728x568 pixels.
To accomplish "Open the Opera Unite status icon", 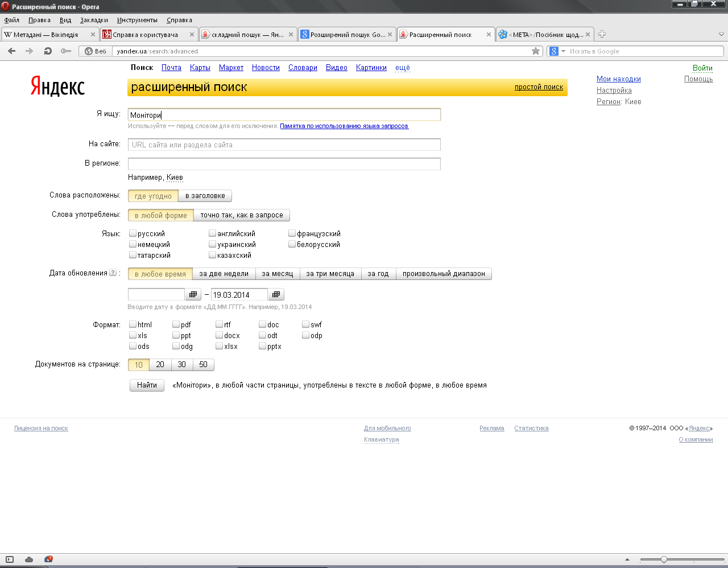I will point(48,559).
